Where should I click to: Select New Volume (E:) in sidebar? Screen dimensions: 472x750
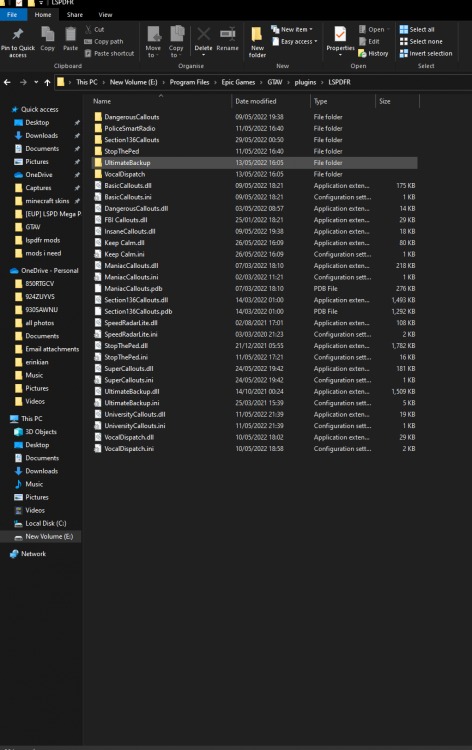coord(49,537)
